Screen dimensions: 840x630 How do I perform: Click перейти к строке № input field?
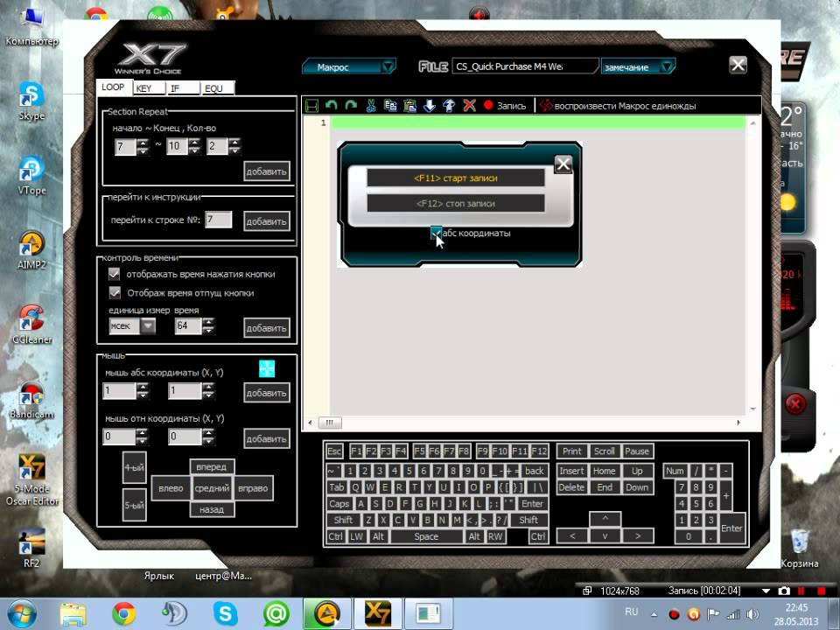[219, 219]
